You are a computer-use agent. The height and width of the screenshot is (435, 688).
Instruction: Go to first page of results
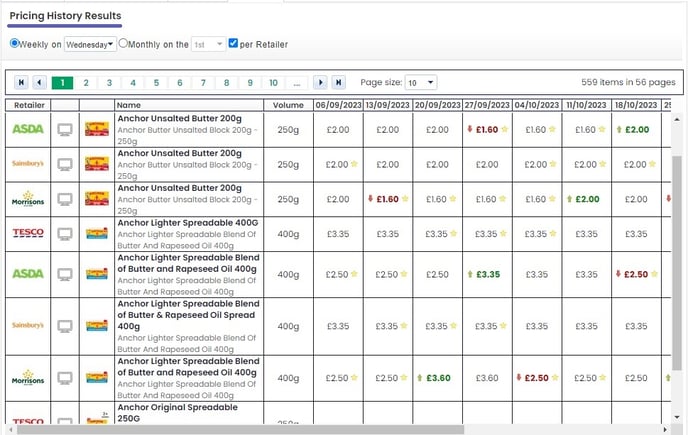click(21, 82)
